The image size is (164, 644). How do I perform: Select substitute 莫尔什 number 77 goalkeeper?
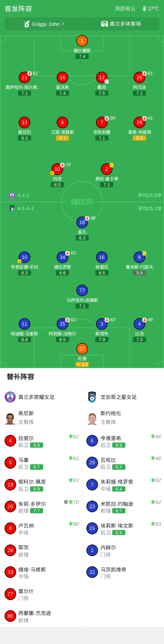point(41,594)
